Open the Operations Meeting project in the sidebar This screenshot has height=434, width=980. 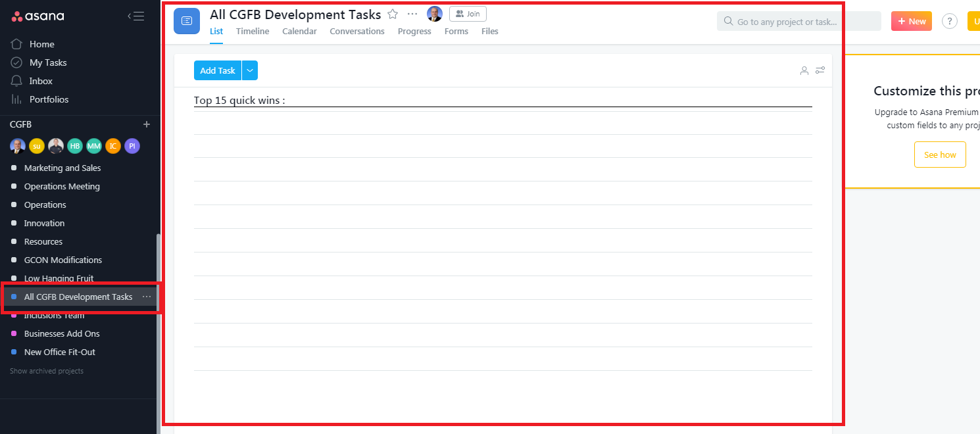[62, 186]
